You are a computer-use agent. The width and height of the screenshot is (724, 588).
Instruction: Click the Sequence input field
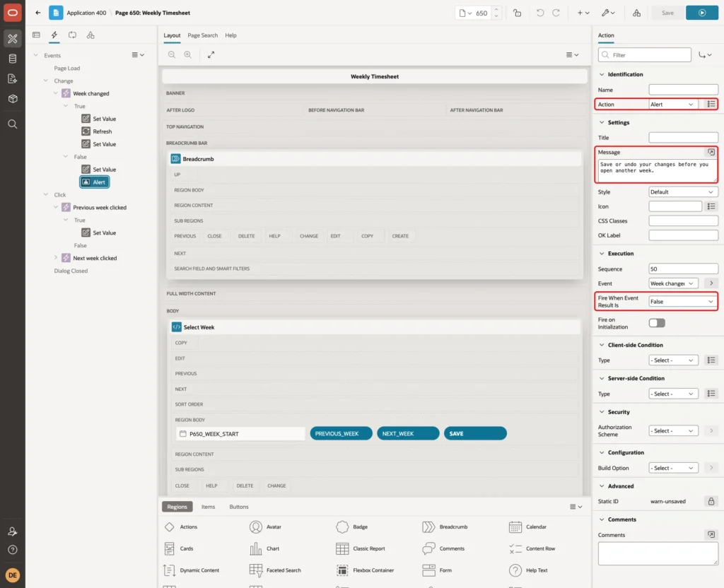tap(683, 269)
